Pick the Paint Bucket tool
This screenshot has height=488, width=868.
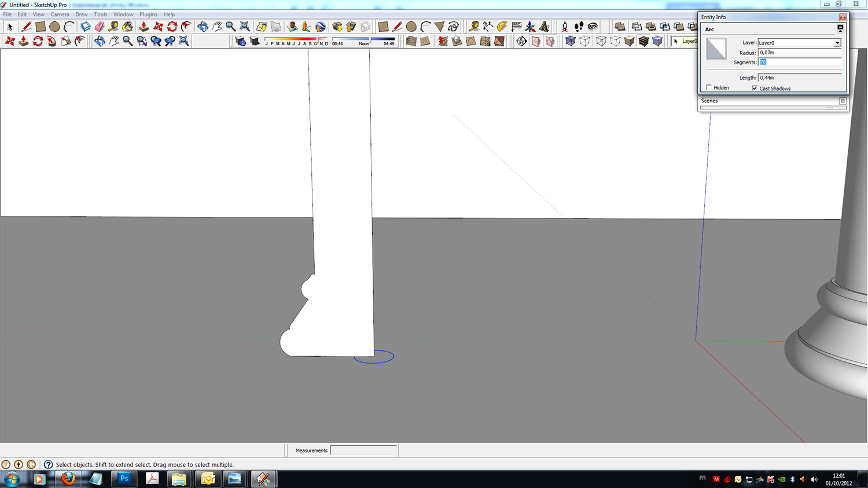coord(127,27)
